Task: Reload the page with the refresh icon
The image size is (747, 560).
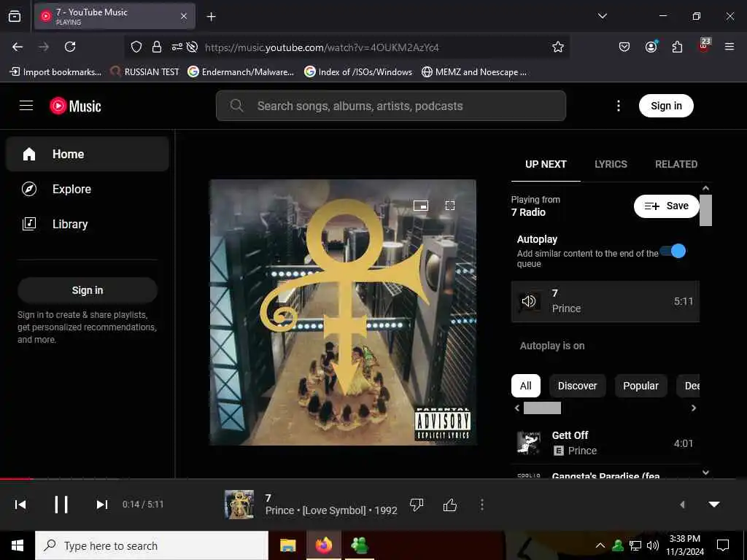Action: pos(70,47)
